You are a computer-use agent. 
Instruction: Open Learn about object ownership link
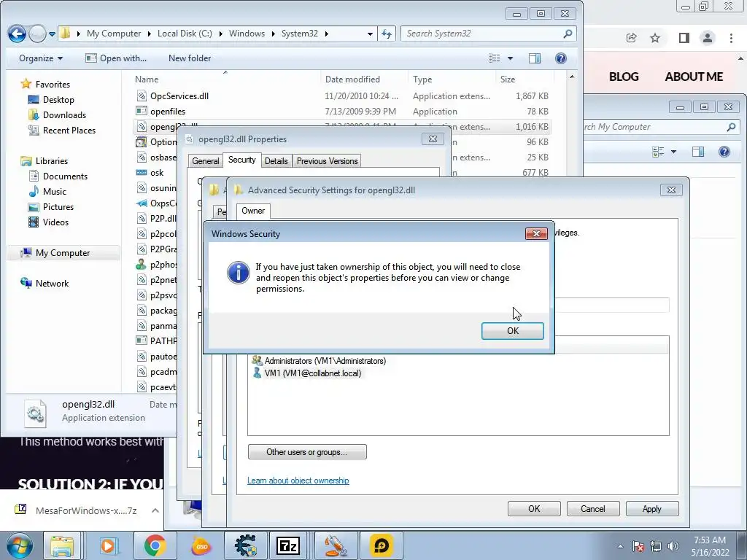[x=298, y=481]
